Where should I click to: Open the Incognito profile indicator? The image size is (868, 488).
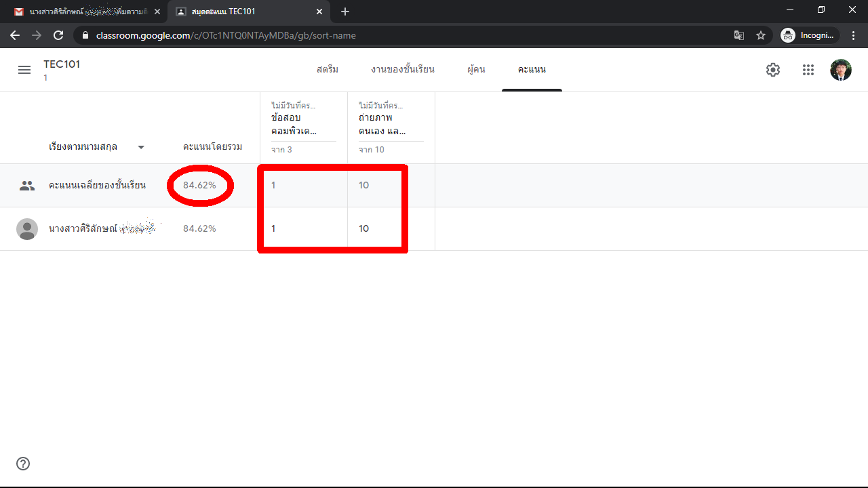coord(810,35)
